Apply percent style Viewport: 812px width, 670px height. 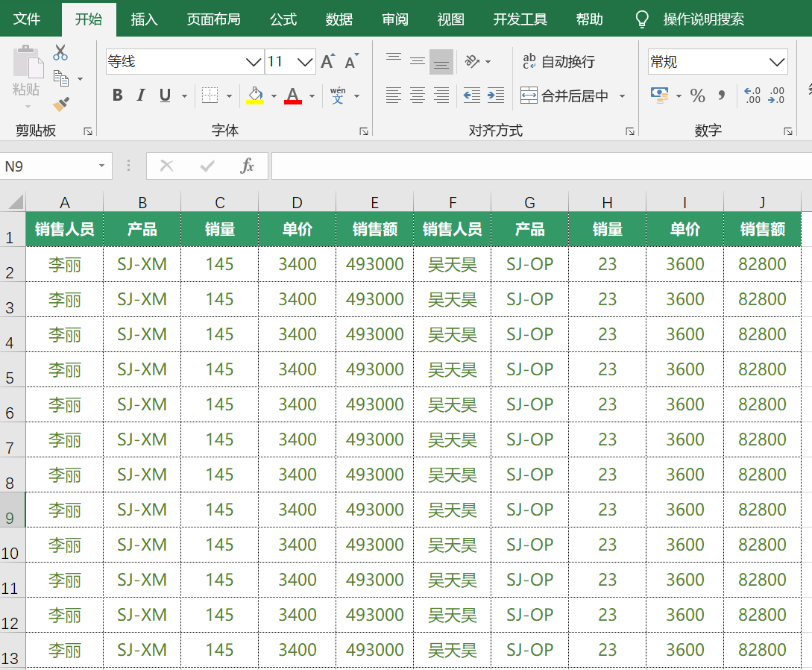[x=698, y=96]
